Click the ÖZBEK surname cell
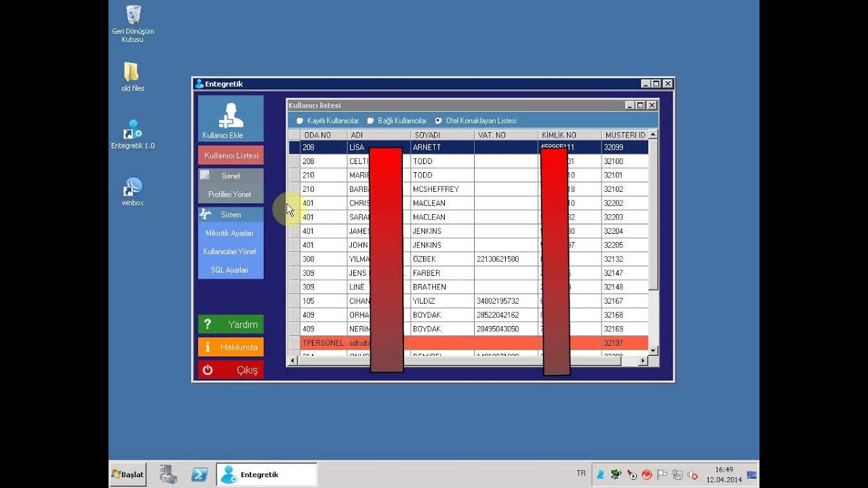 click(x=442, y=259)
